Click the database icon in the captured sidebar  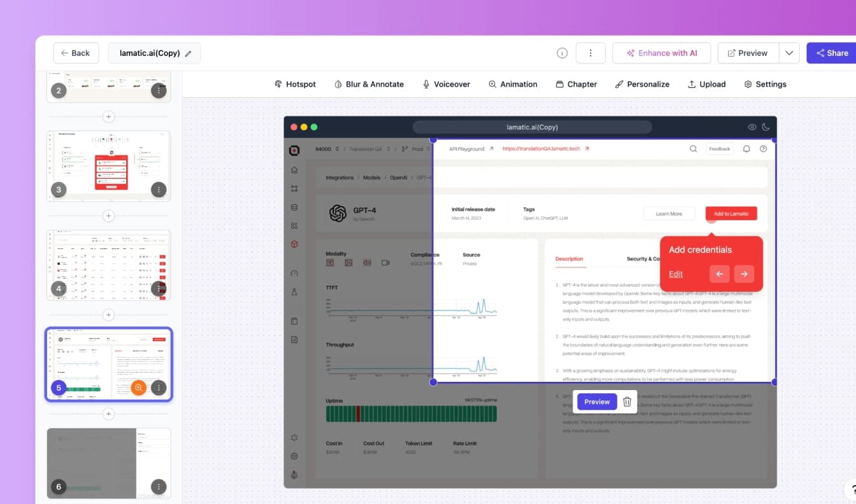(x=294, y=207)
